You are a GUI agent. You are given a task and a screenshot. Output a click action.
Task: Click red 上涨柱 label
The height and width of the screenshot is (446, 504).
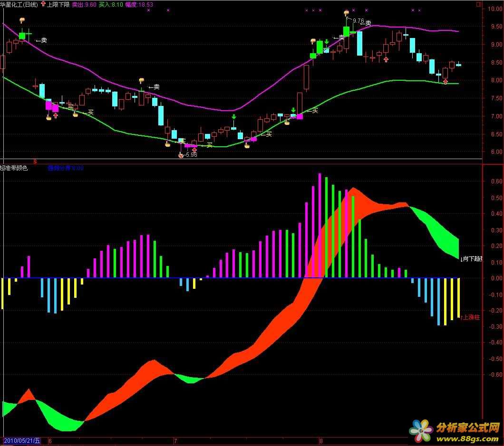[x=470, y=317]
